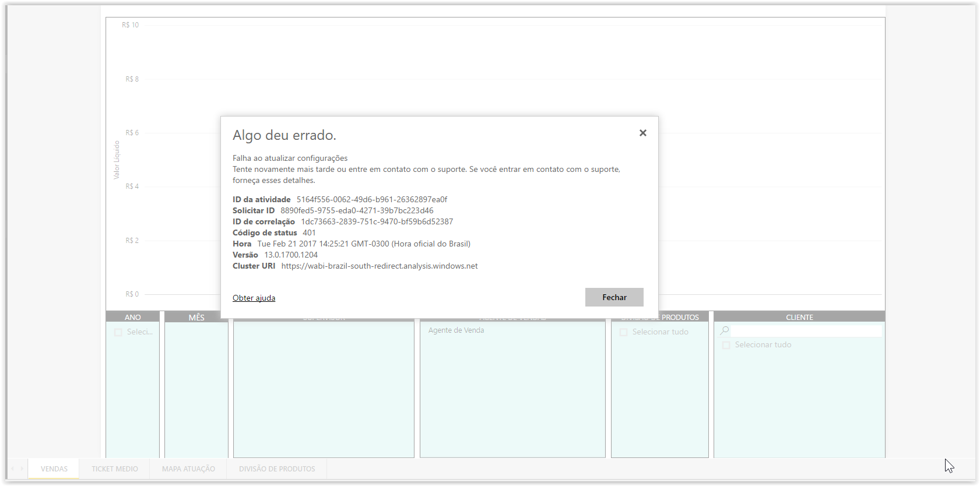980x486 pixels.
Task: Open the TICKET MEDIO page tab
Action: pos(115,469)
